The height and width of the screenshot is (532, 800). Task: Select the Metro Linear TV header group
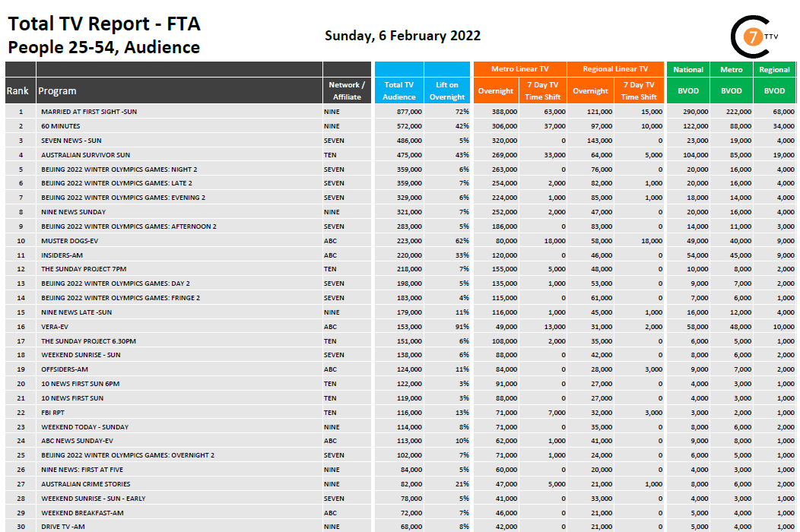pyautogui.click(x=519, y=69)
